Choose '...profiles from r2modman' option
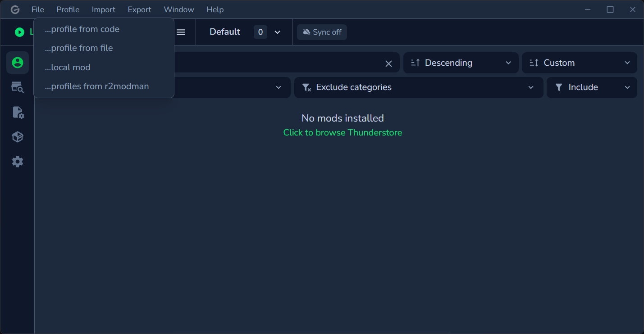644x334 pixels. pyautogui.click(x=104, y=86)
